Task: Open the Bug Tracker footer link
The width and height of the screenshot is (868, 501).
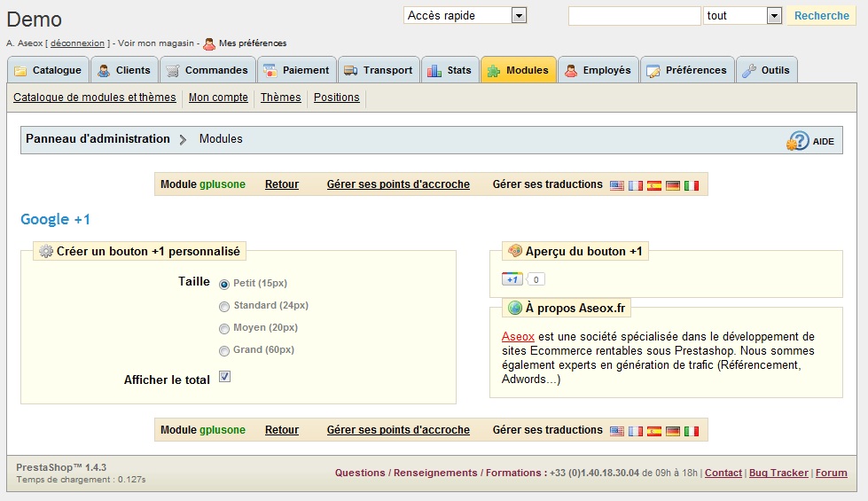Action: point(778,473)
